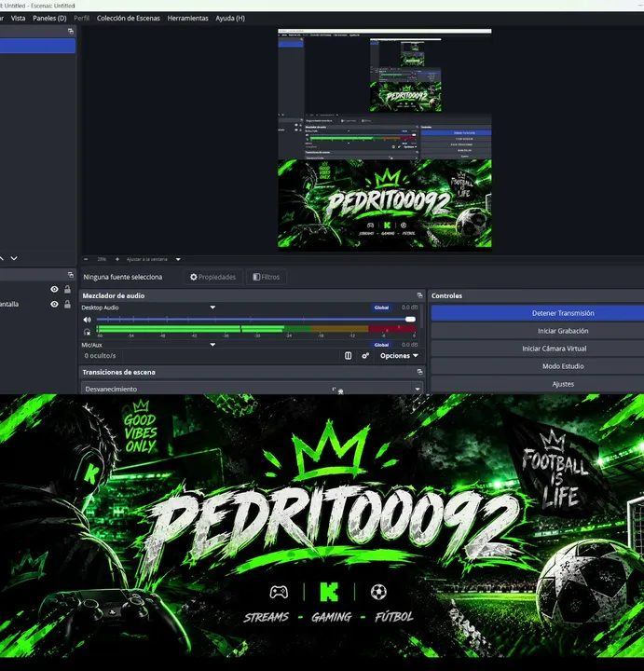Lock the source listed above 'antalla'
The height and width of the screenshot is (671, 644).
(x=67, y=289)
